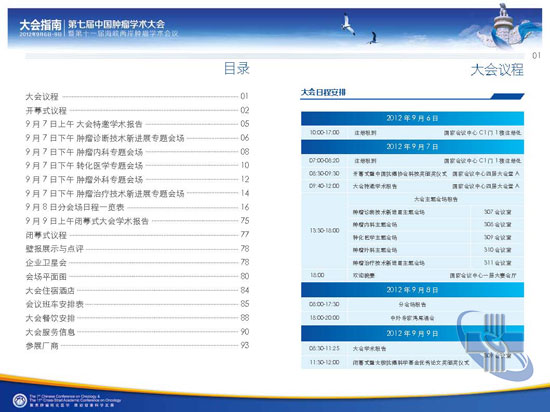Screen dimensions: 550x412
Task: Click the 2012年9月9日 schedule header
Action: click(x=412, y=333)
